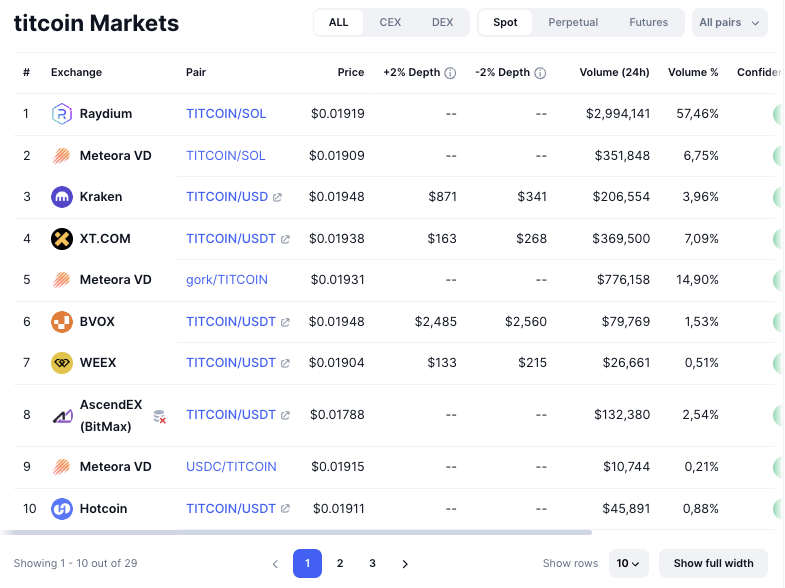Image resolution: width=785 pixels, height=588 pixels.
Task: Click external link icon beside XT.COM pair
Action: (x=285, y=239)
